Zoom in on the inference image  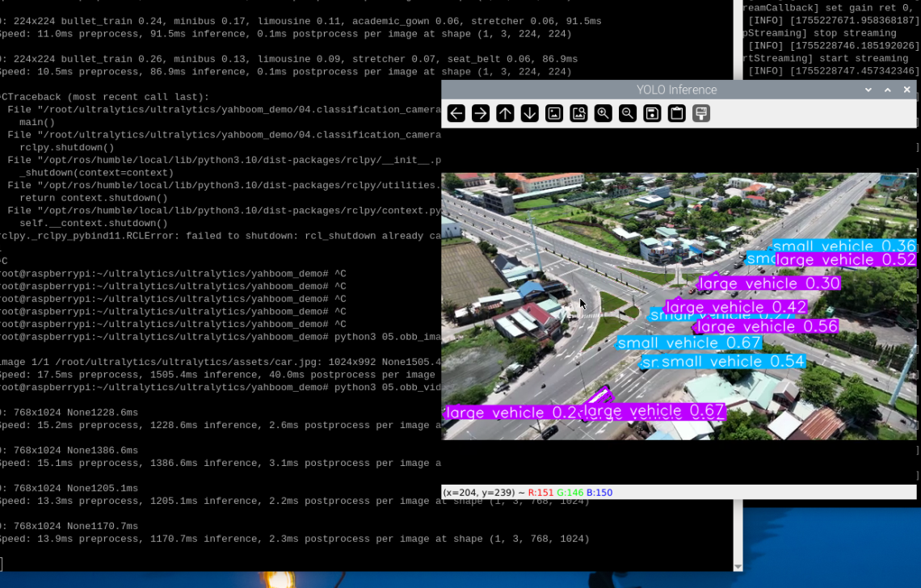pos(603,113)
